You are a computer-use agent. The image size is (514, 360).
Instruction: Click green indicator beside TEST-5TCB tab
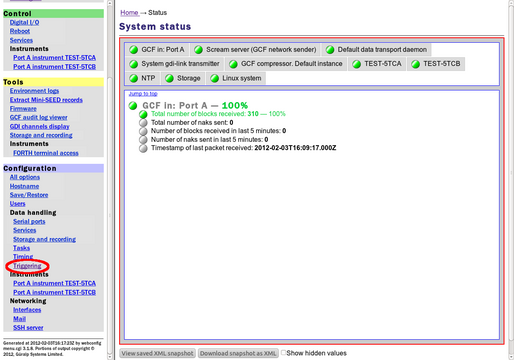click(x=415, y=64)
